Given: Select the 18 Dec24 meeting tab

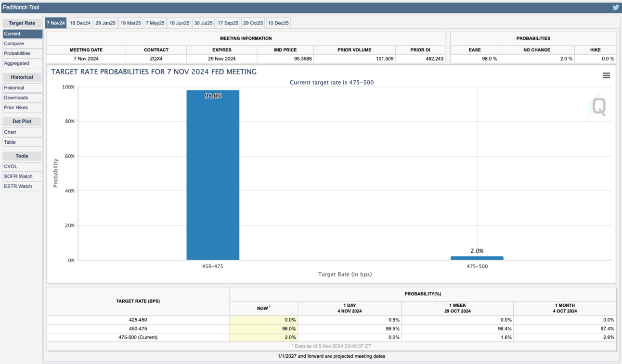Looking at the screenshot, I should tap(80, 23).
